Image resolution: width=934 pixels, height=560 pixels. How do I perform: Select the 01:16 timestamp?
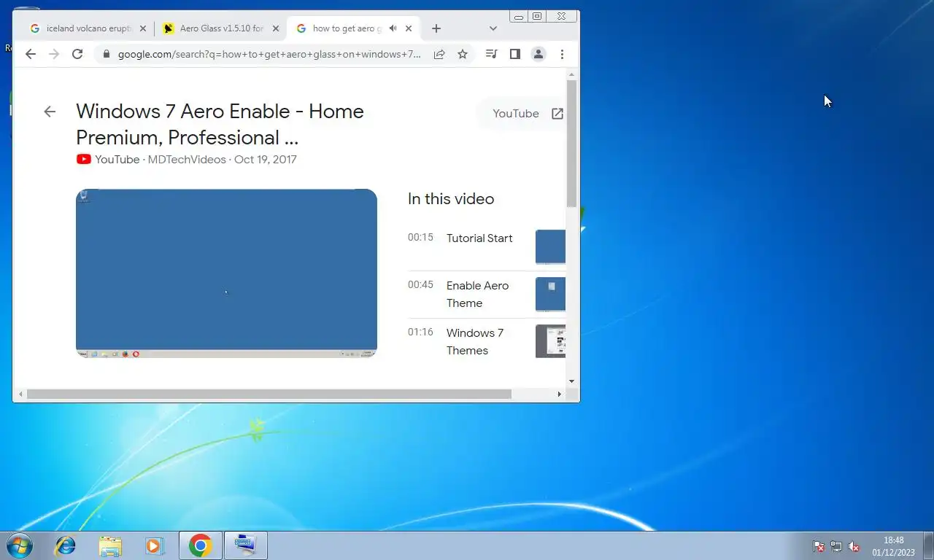coord(420,332)
